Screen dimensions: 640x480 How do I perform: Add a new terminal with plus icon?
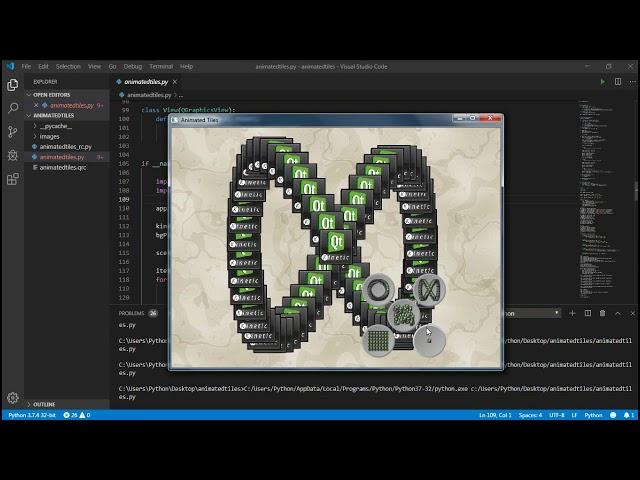[572, 313]
